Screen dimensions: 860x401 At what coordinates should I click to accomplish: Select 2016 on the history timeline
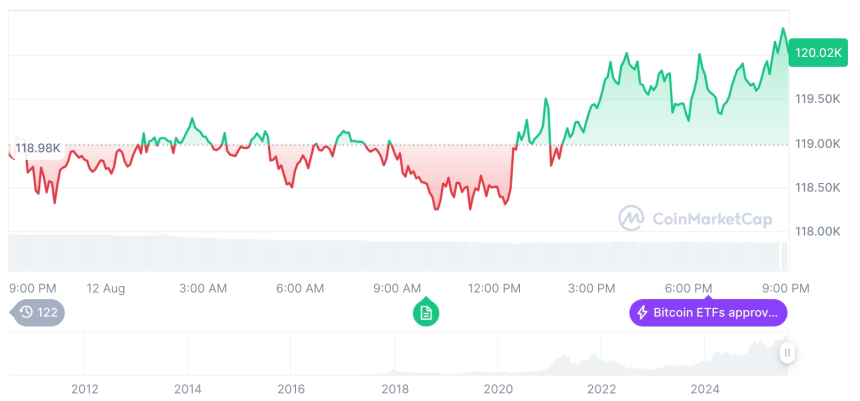pyautogui.click(x=291, y=388)
